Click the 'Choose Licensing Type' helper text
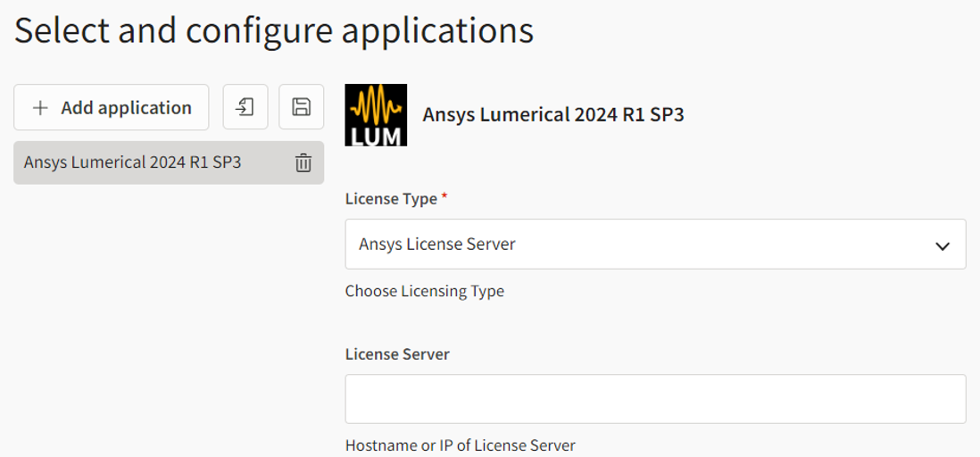980x457 pixels. coord(424,291)
